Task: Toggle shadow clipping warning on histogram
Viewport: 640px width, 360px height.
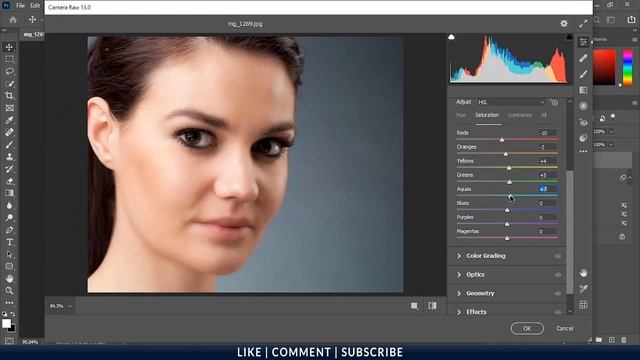Action: pyautogui.click(x=451, y=37)
